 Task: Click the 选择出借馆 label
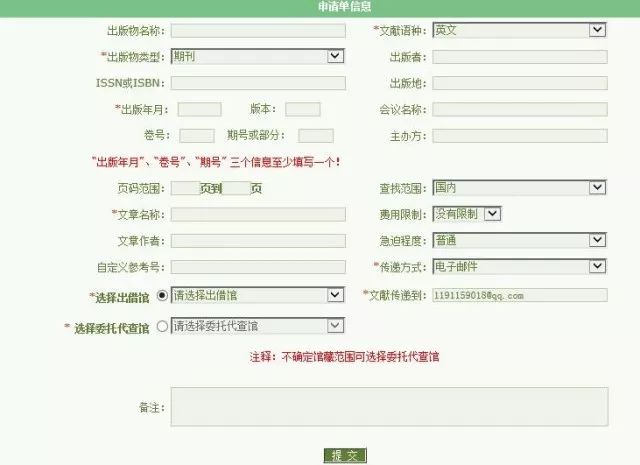click(x=119, y=298)
